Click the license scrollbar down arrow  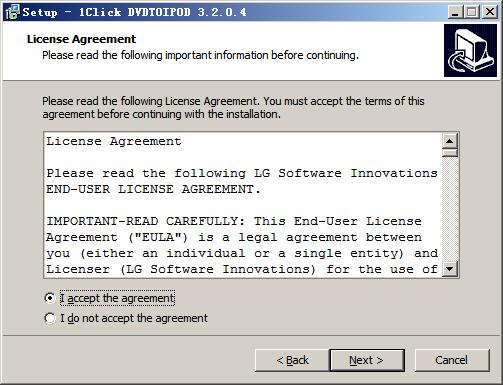450,269
